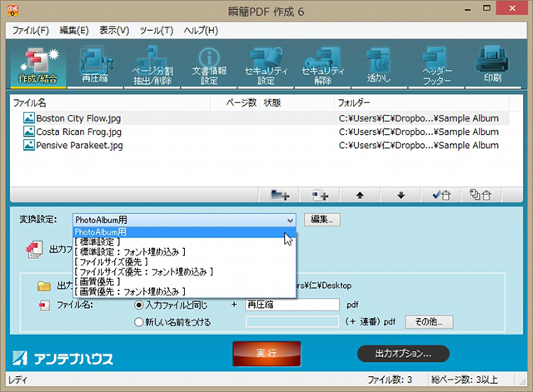This screenshot has width=533, height=392.
Task: Open the 再圧縮 recompress tool
Action: click(x=95, y=65)
